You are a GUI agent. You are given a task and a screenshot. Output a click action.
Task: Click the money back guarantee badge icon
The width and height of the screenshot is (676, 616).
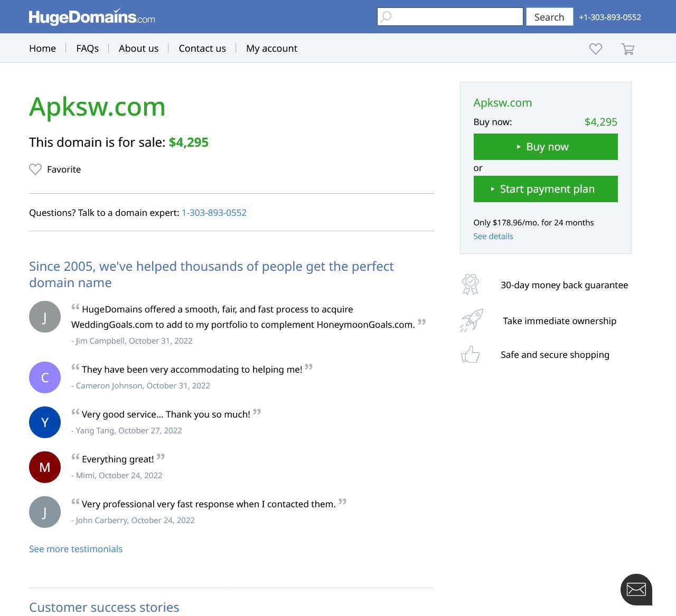[x=471, y=285]
